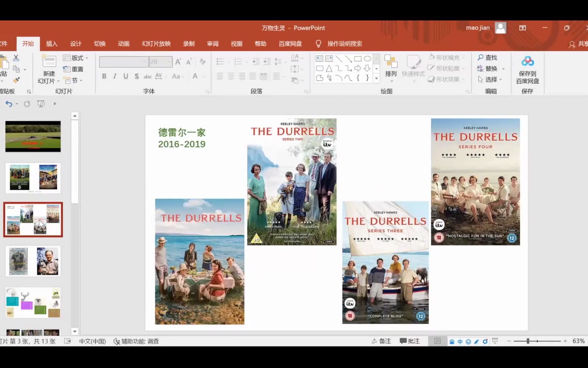Open the Baidu Netdisk (百度网盘) tab
The image size is (588, 368).
point(290,44)
